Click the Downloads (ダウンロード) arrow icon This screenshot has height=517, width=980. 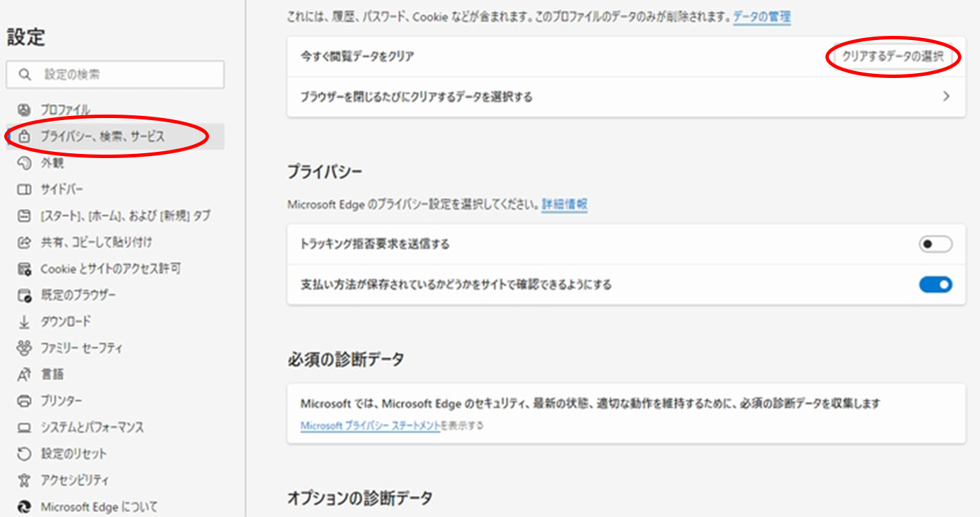point(24,322)
